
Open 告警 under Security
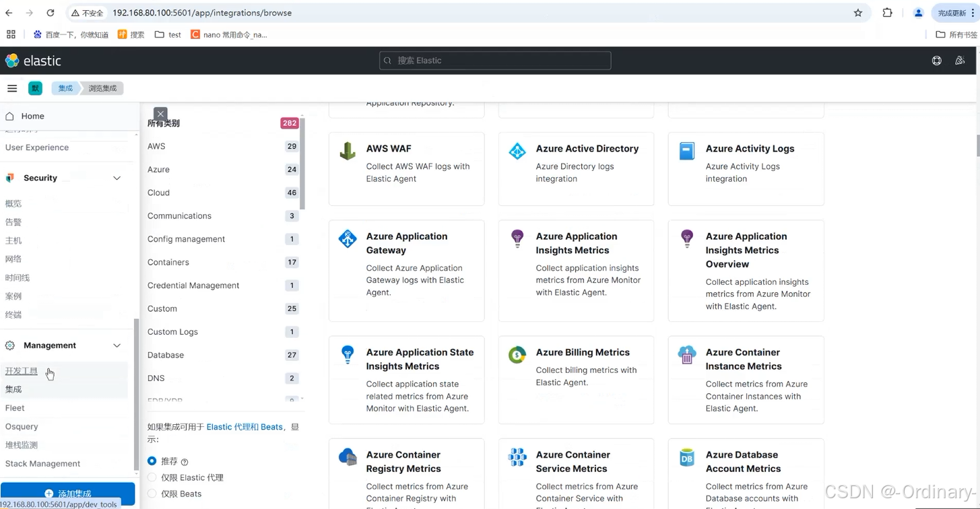(x=13, y=222)
